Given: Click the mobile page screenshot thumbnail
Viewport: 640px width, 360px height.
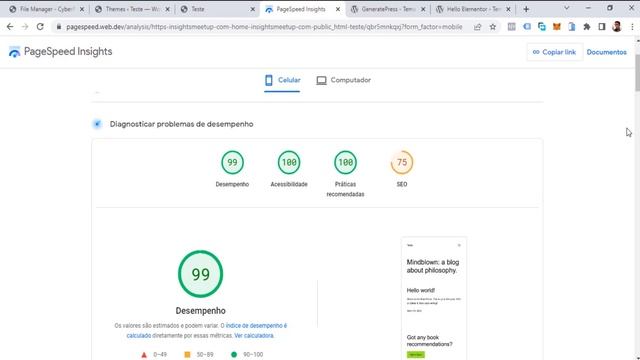Looking at the screenshot, I should (434, 298).
